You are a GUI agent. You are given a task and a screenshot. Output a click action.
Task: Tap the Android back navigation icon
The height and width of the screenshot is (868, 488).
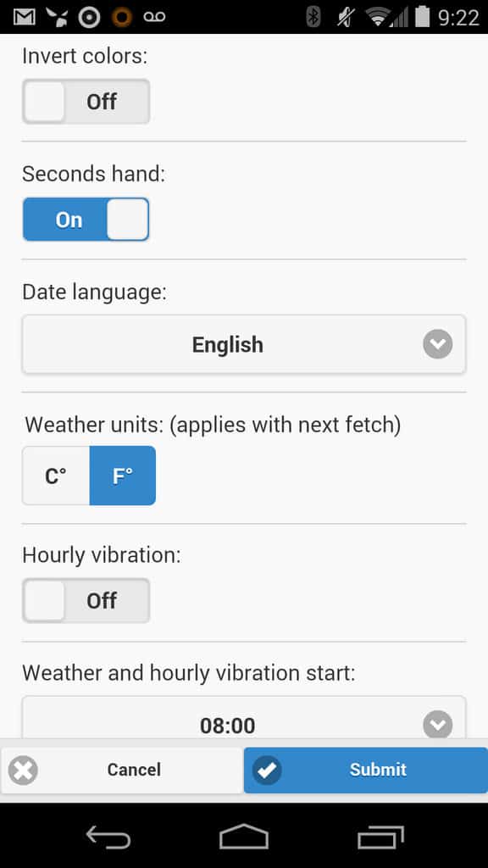pos(108,836)
